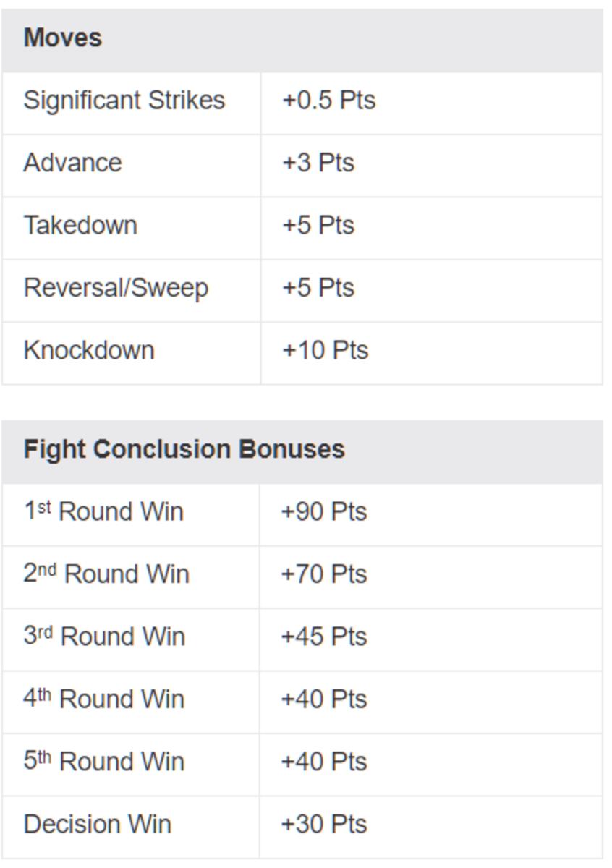This screenshot has width=612, height=868.
Task: Select the +10 Pts Knockdown value
Action: (x=325, y=350)
